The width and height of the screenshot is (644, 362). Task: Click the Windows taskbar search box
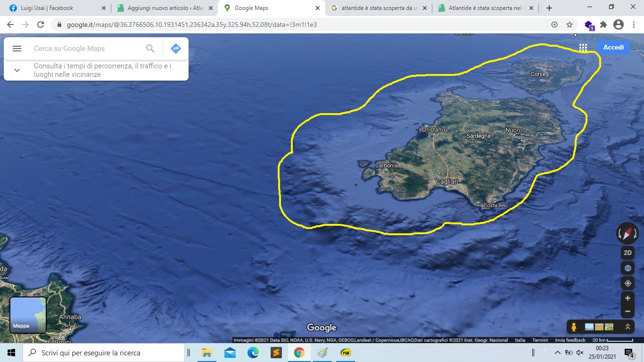(x=103, y=353)
